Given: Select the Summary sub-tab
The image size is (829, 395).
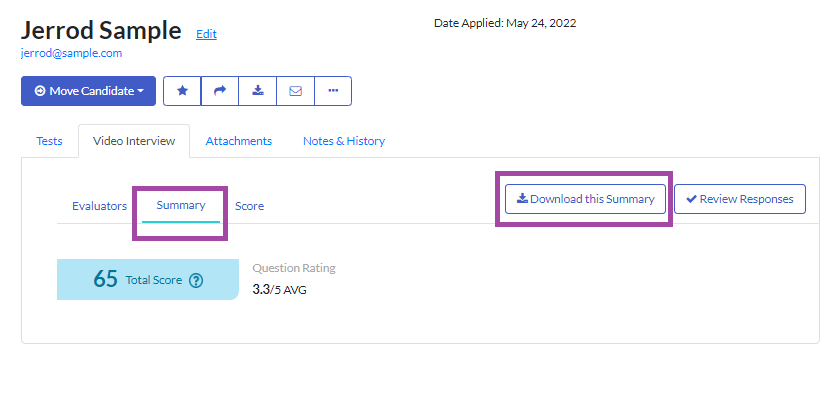Looking at the screenshot, I should point(181,205).
